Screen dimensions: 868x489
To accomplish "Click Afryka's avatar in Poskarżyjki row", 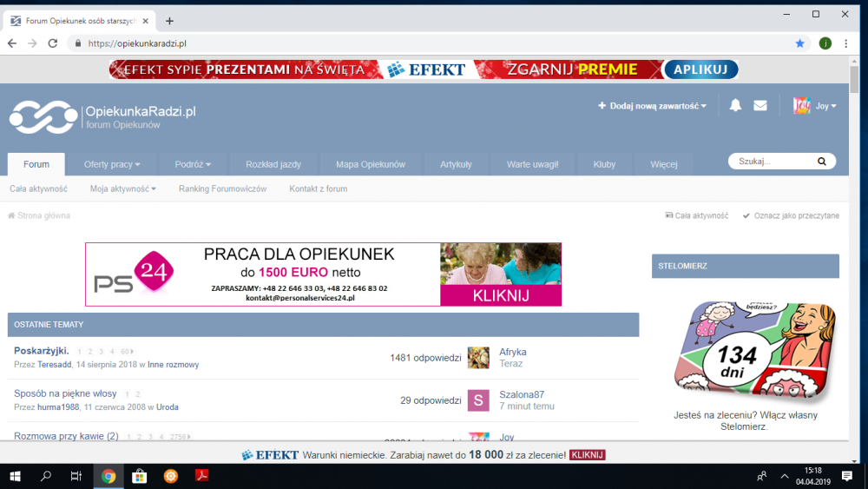I will coord(478,358).
